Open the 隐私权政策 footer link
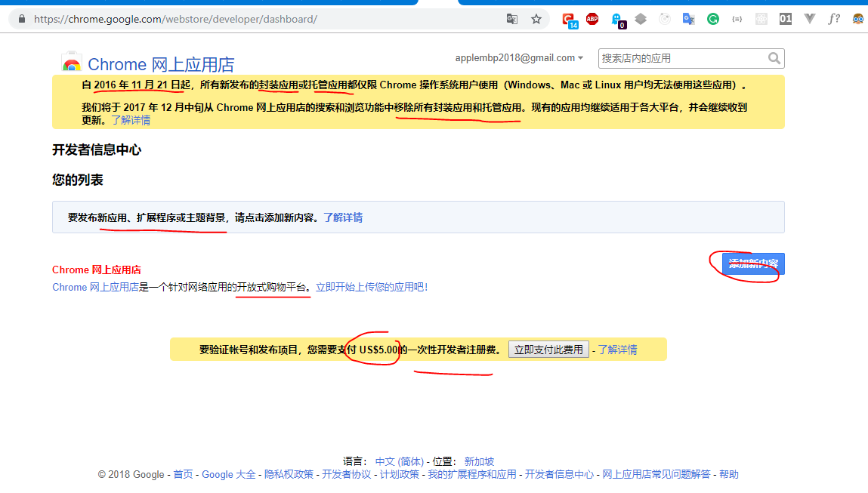This screenshot has height=493, width=868. tap(289, 474)
